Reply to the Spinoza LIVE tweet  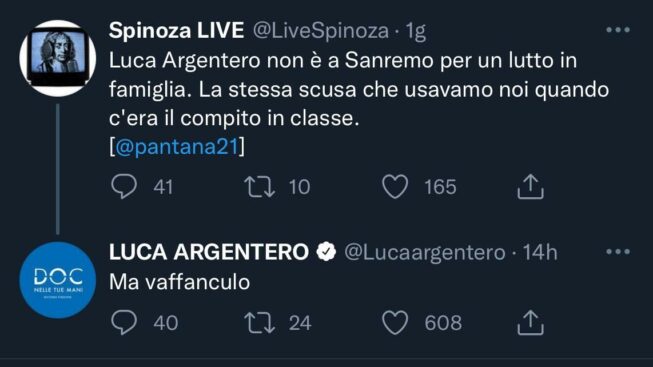click(124, 186)
